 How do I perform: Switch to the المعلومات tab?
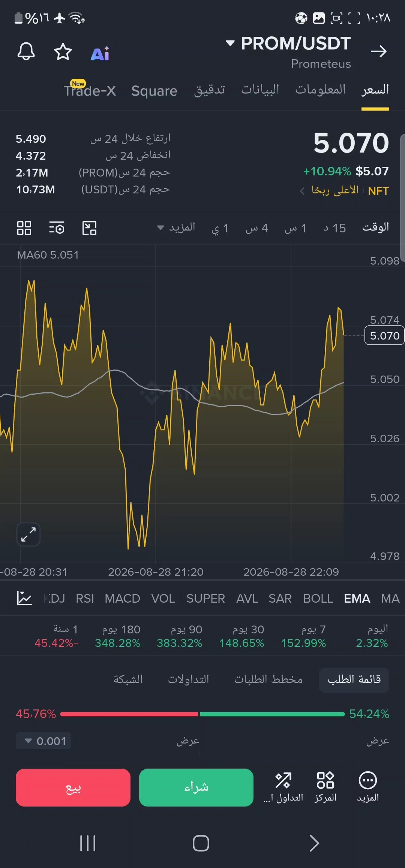321,90
